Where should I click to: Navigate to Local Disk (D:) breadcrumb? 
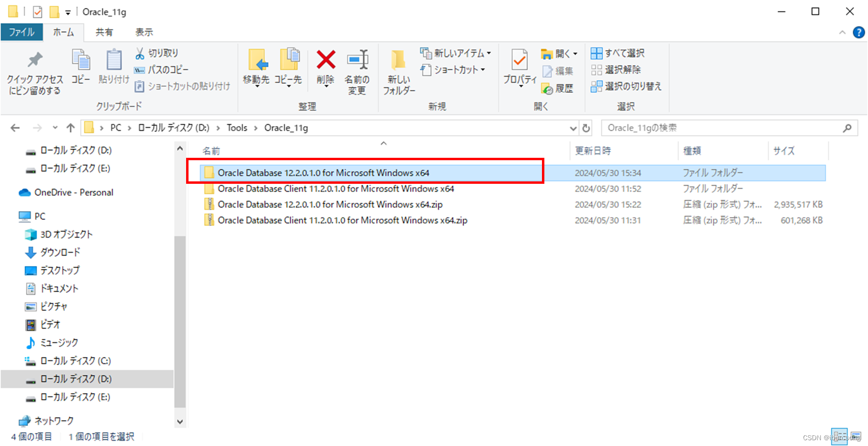coord(174,128)
